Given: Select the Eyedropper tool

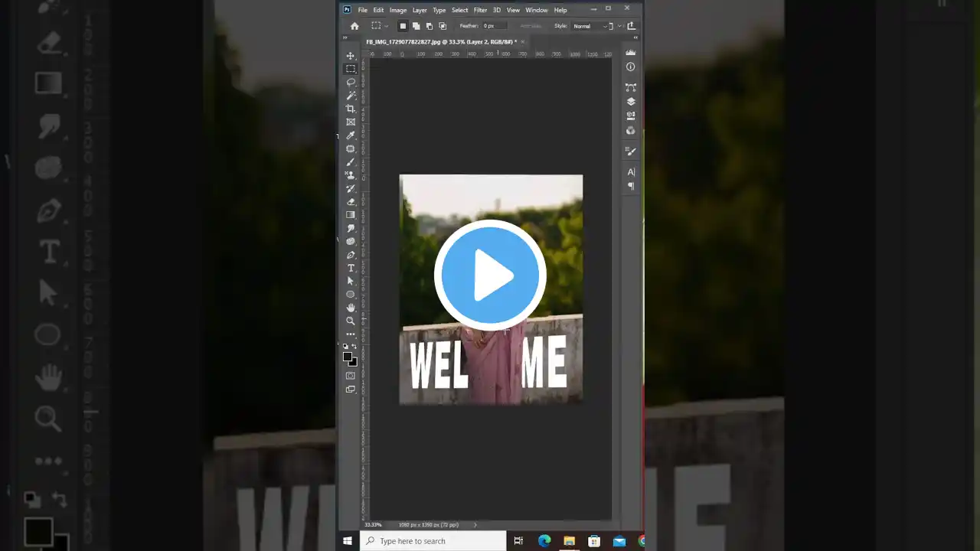Looking at the screenshot, I should [351, 135].
